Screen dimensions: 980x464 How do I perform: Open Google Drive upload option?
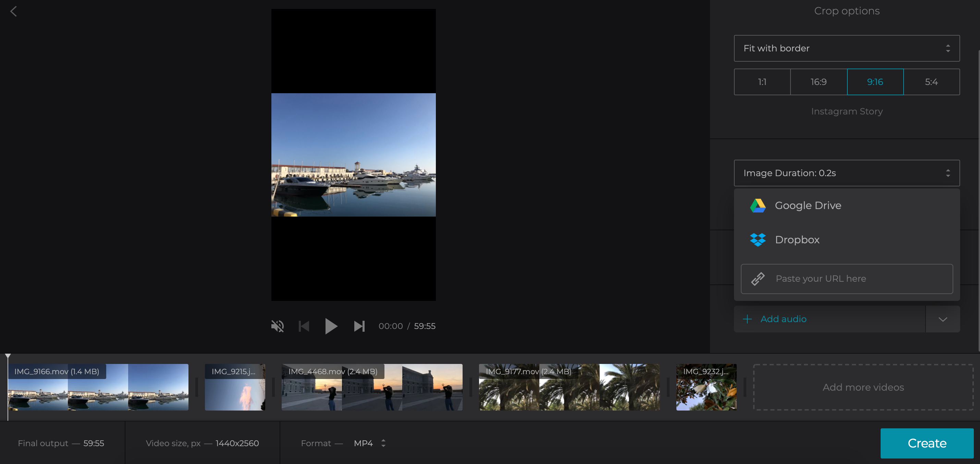(x=808, y=205)
